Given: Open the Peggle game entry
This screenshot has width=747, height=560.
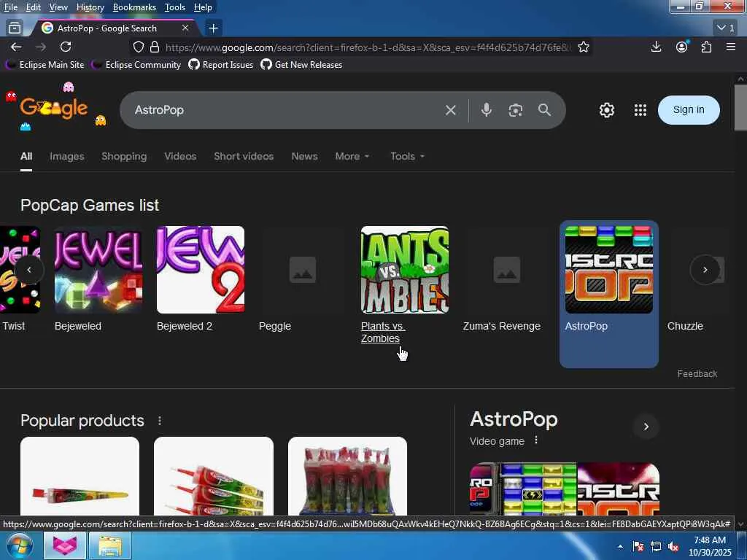Looking at the screenshot, I should pyautogui.click(x=303, y=279).
